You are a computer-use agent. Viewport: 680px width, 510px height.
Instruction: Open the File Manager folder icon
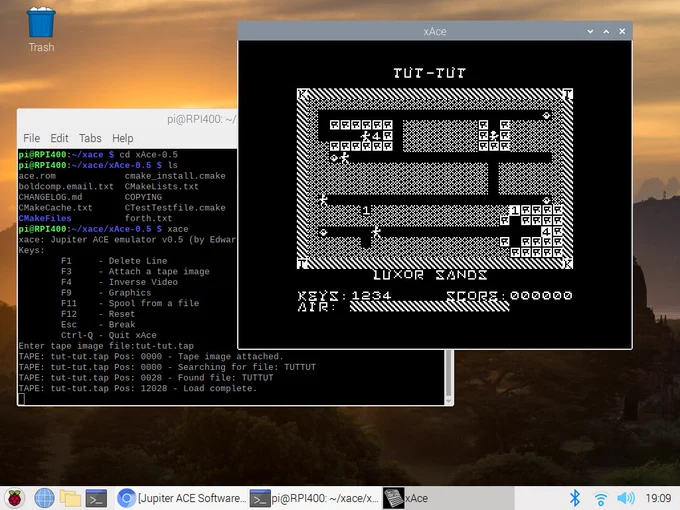(x=70, y=498)
